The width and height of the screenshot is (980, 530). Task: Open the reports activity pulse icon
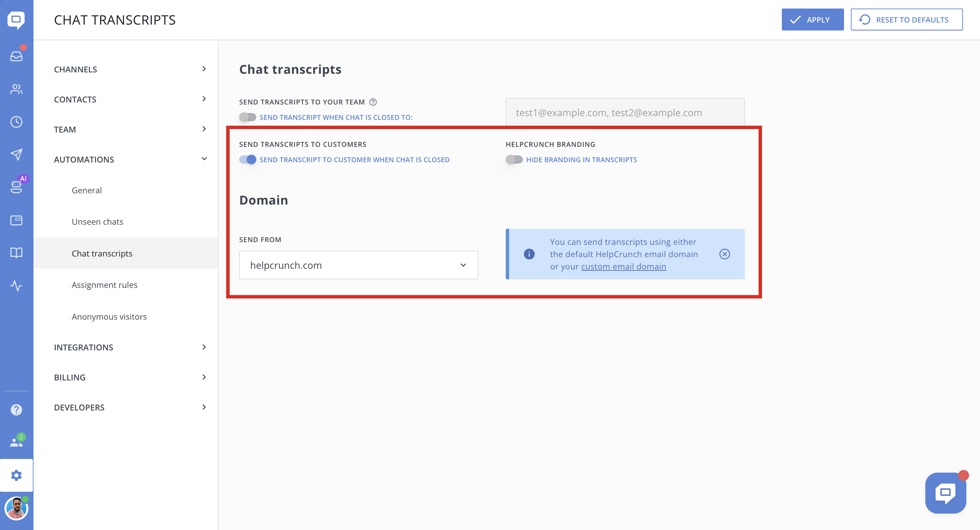pyautogui.click(x=16, y=285)
